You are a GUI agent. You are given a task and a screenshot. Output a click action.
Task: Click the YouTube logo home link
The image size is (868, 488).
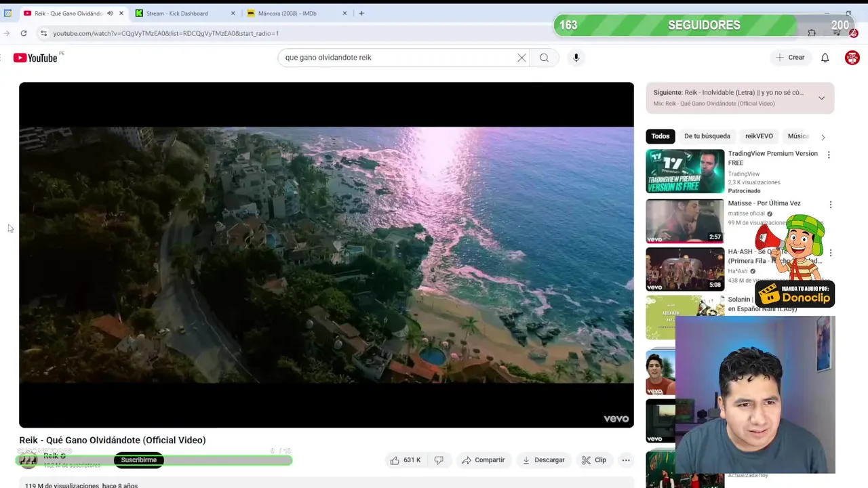(x=35, y=58)
